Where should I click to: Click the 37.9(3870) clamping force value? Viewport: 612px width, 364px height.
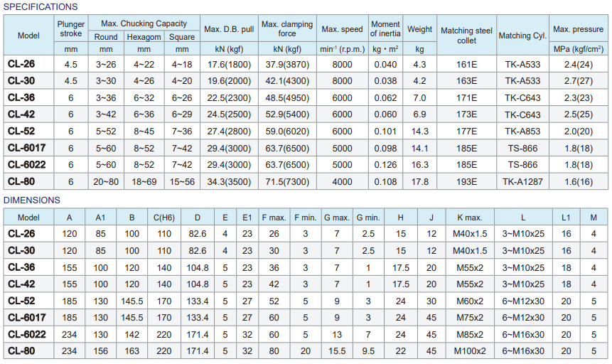(x=287, y=64)
